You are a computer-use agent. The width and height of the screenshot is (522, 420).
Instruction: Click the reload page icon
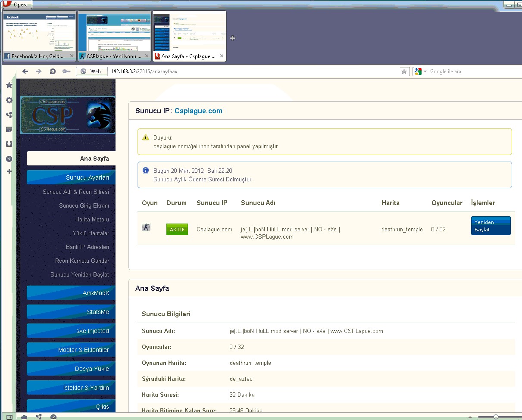click(53, 72)
